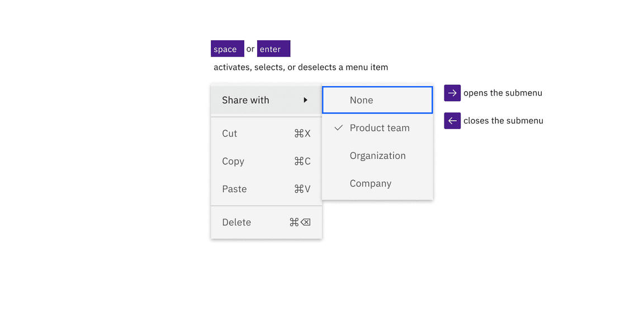
Task: Select Organization as the sharing level
Action: (x=377, y=155)
